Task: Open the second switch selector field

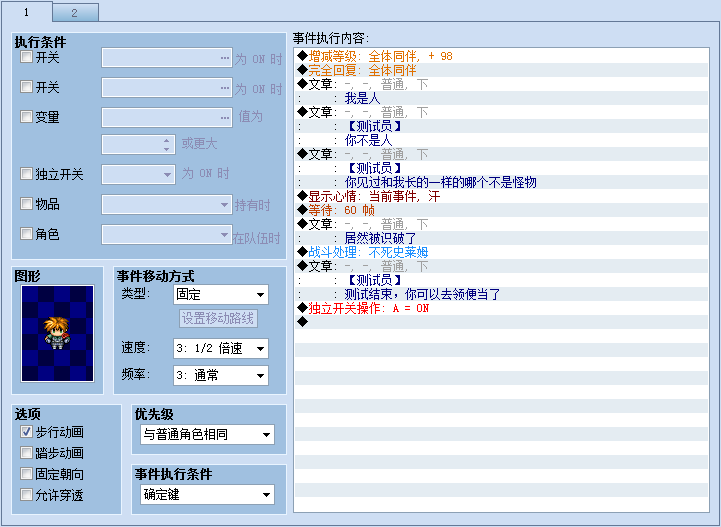Action: pyautogui.click(x=166, y=87)
